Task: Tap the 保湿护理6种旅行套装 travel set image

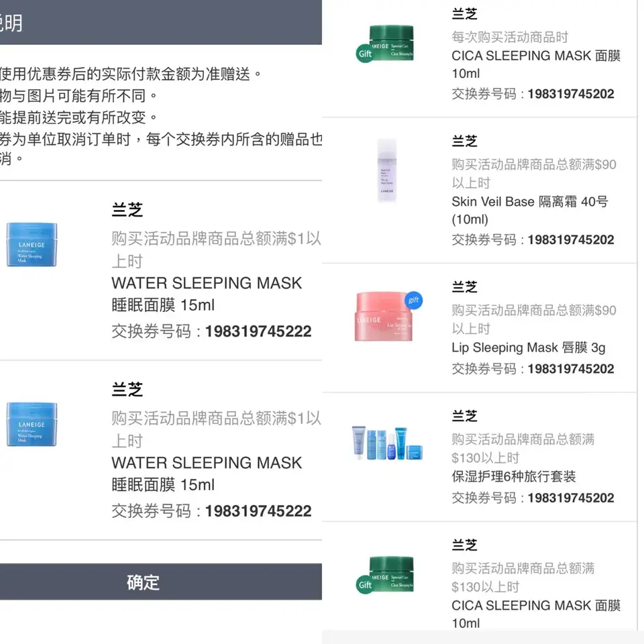Action: (x=387, y=443)
